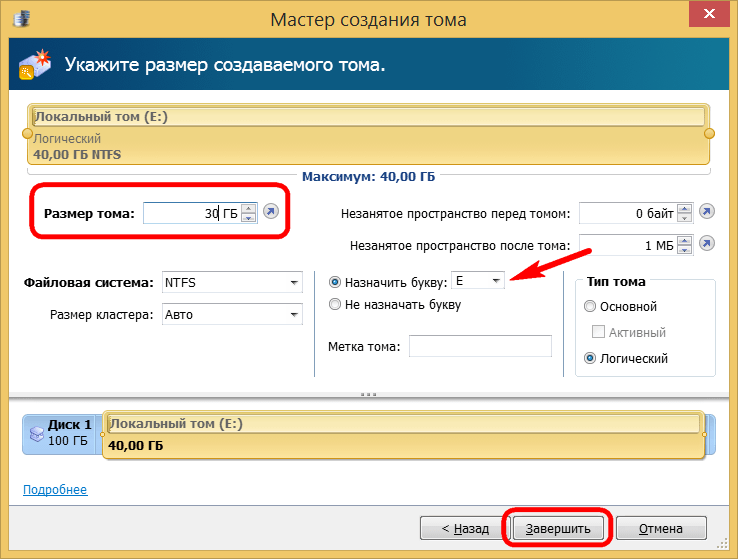Go back with the '< Назад' button
This screenshot has height=559, width=738.
pyautogui.click(x=455, y=528)
